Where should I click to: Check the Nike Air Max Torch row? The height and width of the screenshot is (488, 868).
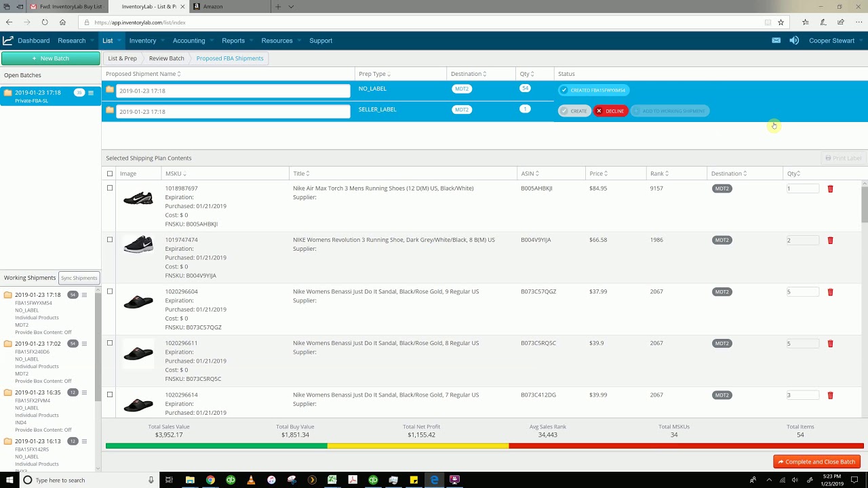click(110, 188)
